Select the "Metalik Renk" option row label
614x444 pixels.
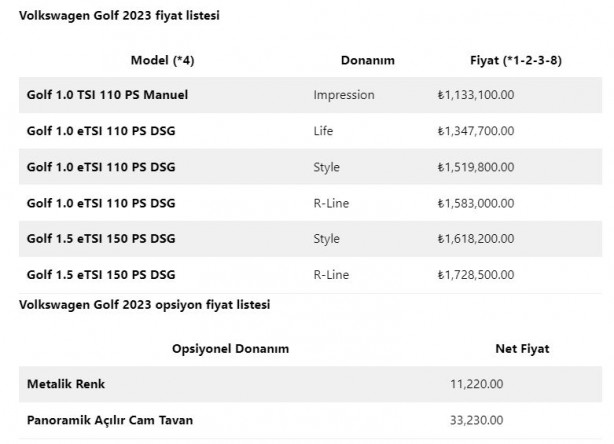pyautogui.click(x=66, y=384)
